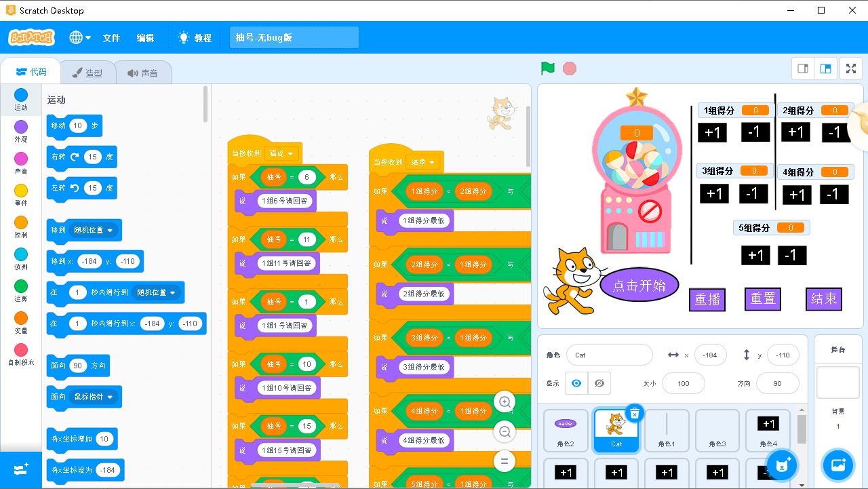Image resolution: width=868 pixels, height=489 pixels.
Task: Switch to the 声音 tab
Action: click(142, 73)
